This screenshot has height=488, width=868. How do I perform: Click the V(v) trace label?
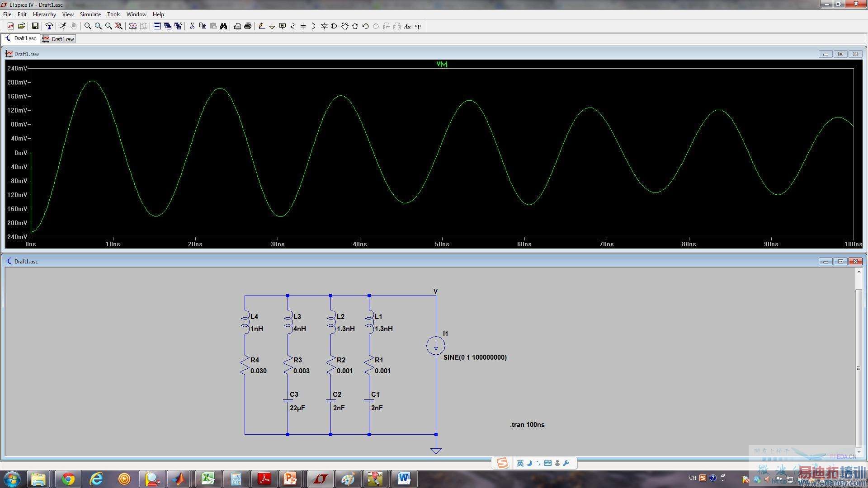click(442, 64)
